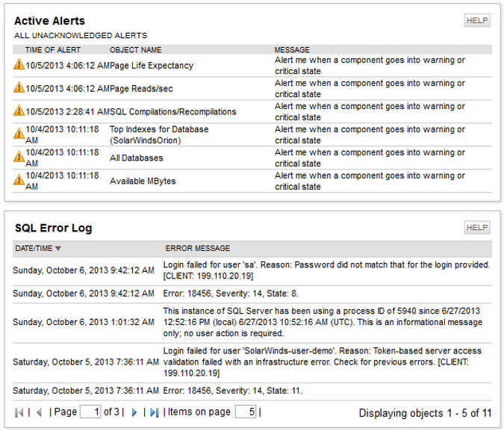504x431 pixels.
Task: Open Help for SQL Error Log
Action: (477, 228)
